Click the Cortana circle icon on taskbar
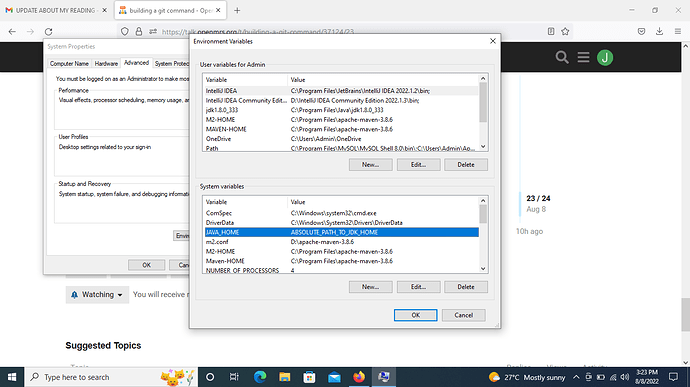 coord(210,377)
